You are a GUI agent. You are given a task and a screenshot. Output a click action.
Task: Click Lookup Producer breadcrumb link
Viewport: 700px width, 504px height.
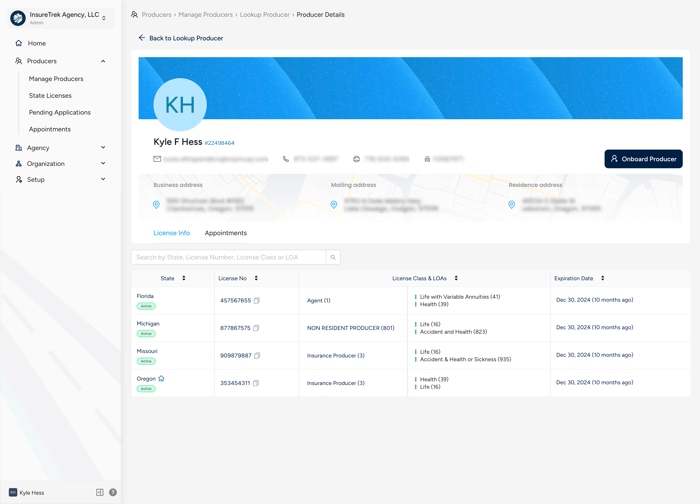pos(265,15)
